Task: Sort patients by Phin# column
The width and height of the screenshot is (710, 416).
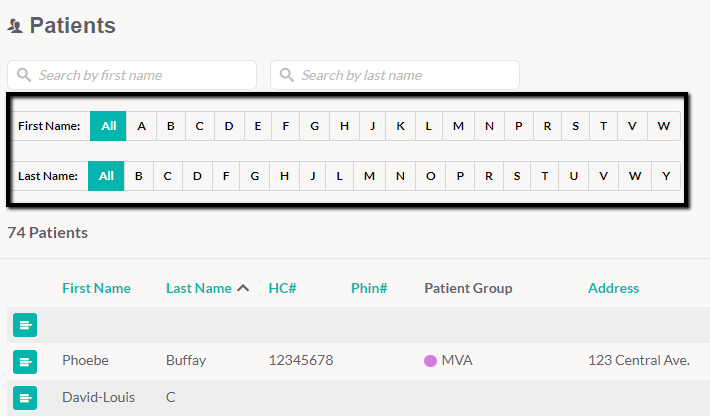Action: [369, 288]
